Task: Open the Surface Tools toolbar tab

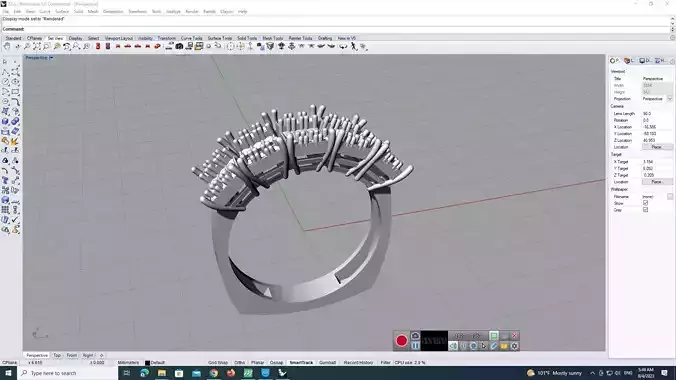Action: [220, 38]
